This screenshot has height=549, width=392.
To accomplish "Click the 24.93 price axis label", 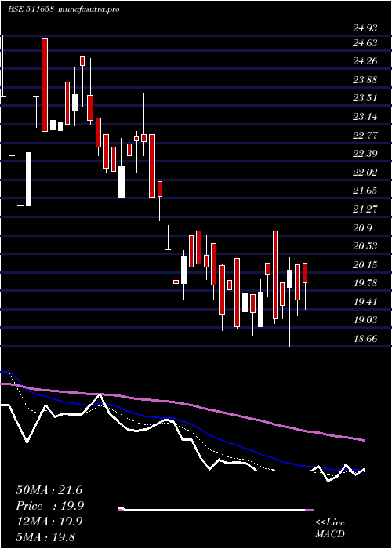I will tap(365, 28).
